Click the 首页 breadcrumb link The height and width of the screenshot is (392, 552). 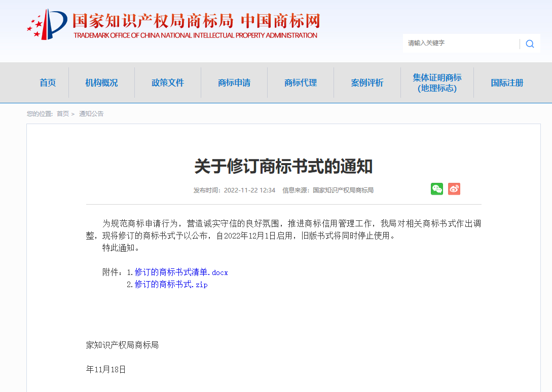tap(63, 114)
